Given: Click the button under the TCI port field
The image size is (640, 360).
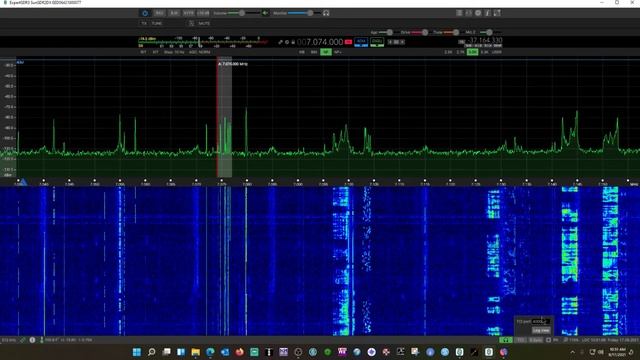Looking at the screenshot, I should (541, 330).
